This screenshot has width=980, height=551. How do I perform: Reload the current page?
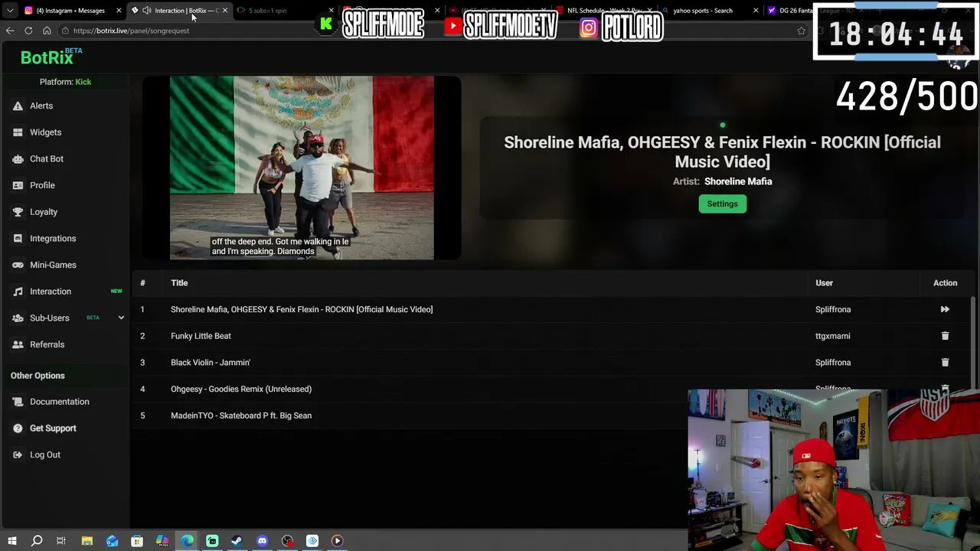(x=28, y=31)
